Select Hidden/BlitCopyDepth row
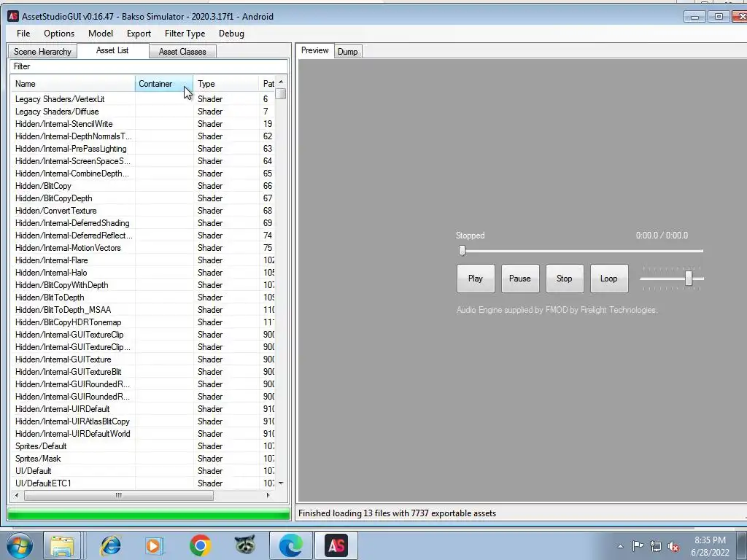The width and height of the screenshot is (747, 560). click(142, 198)
